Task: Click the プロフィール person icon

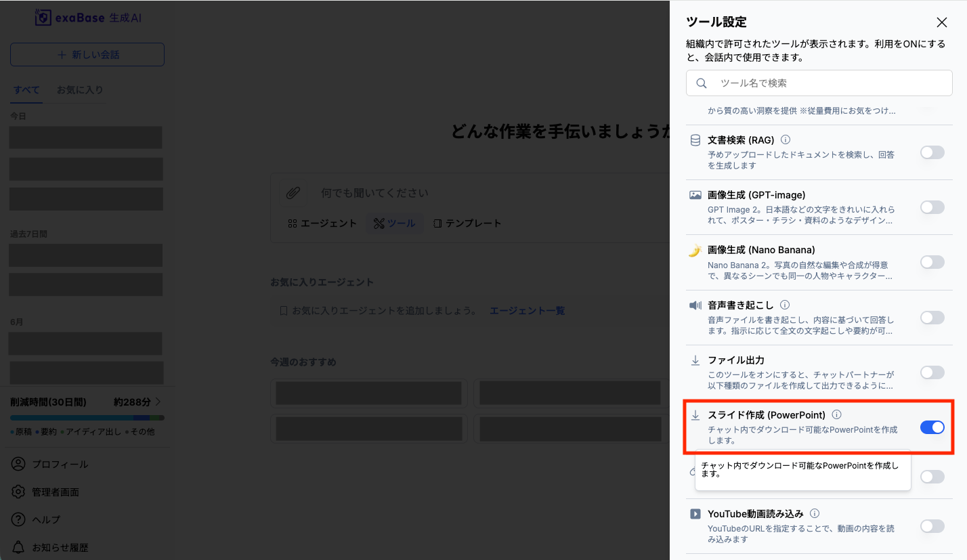Action: [18, 465]
